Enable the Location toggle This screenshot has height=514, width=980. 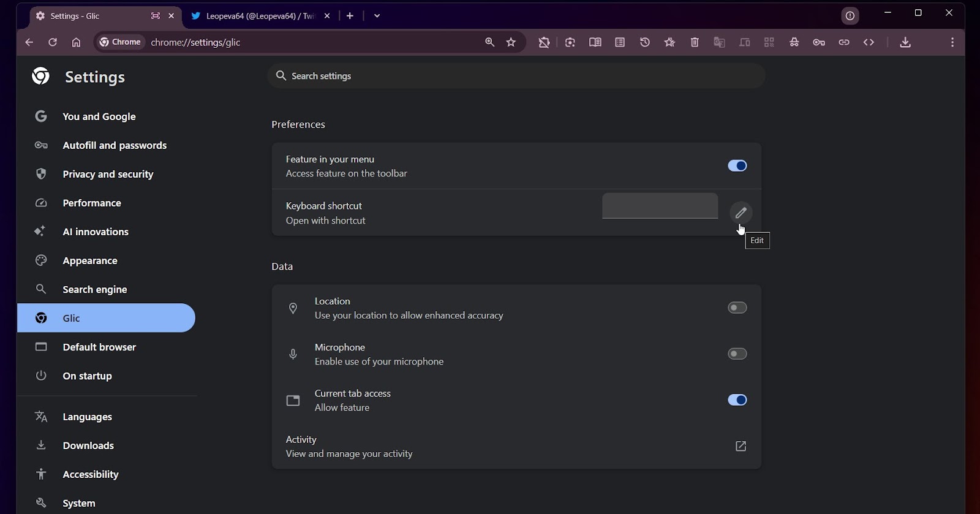point(737,308)
